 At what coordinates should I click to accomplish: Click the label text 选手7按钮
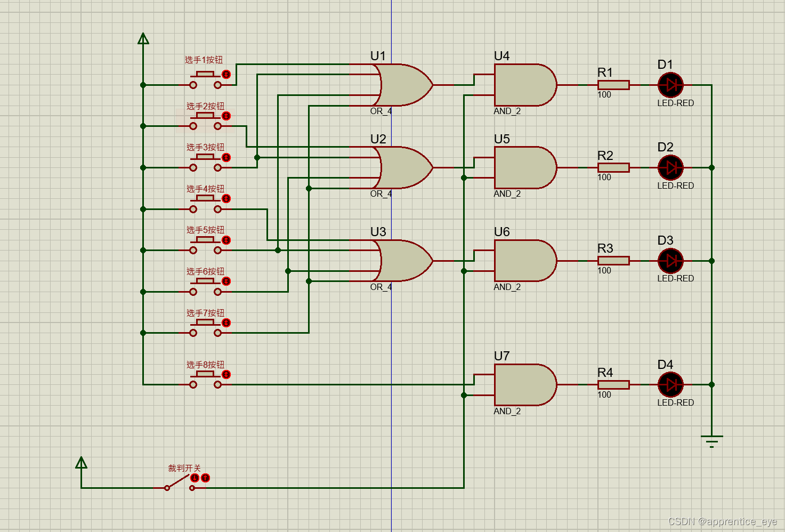click(x=206, y=313)
